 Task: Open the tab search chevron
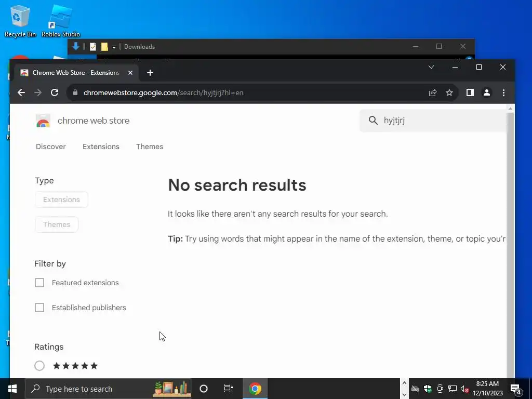431,67
